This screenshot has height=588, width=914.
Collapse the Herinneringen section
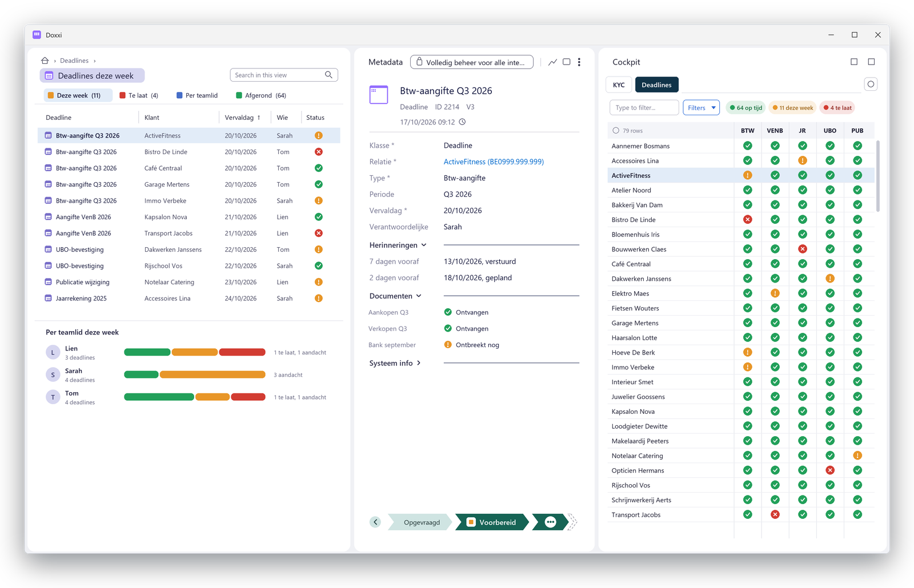click(398, 245)
